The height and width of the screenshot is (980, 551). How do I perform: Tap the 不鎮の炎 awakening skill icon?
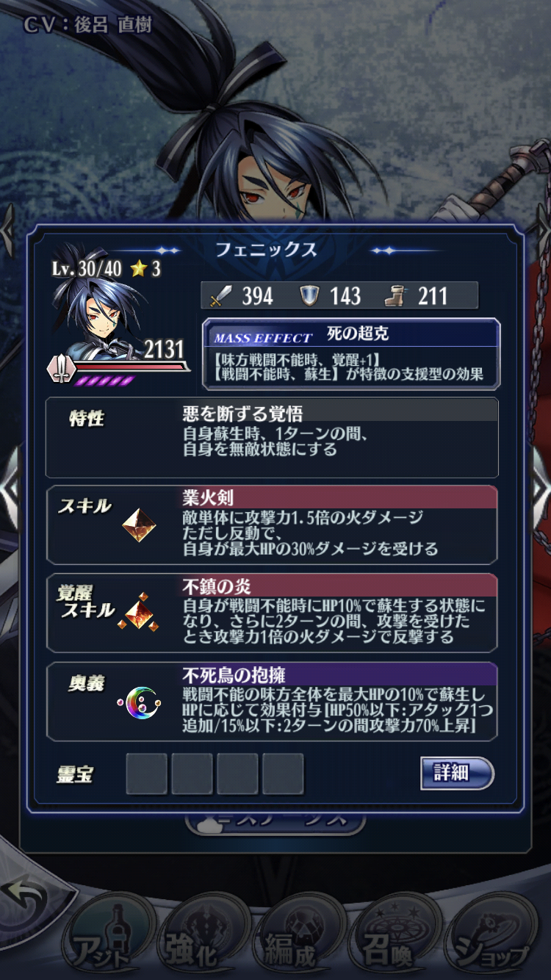click(x=138, y=613)
